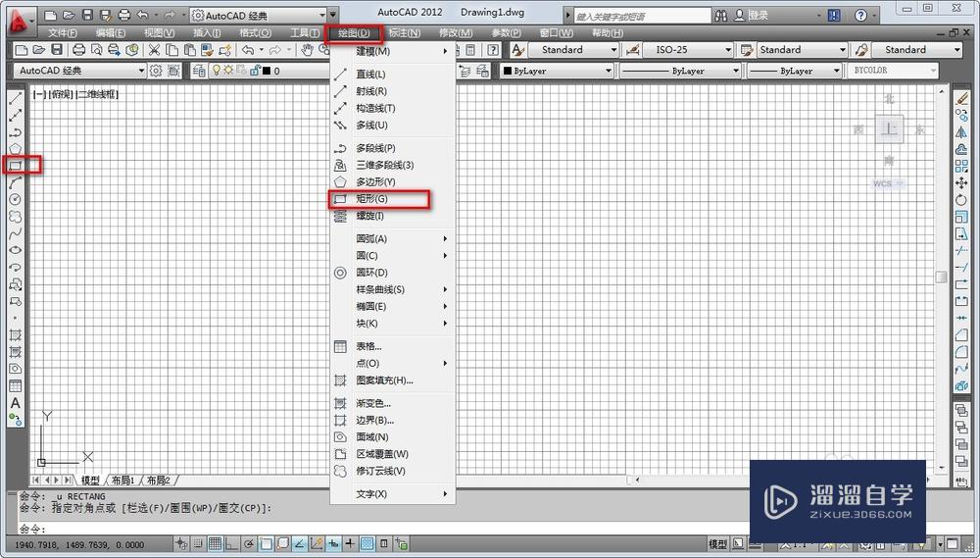Expand the 文字(X) submenu

coord(393,494)
